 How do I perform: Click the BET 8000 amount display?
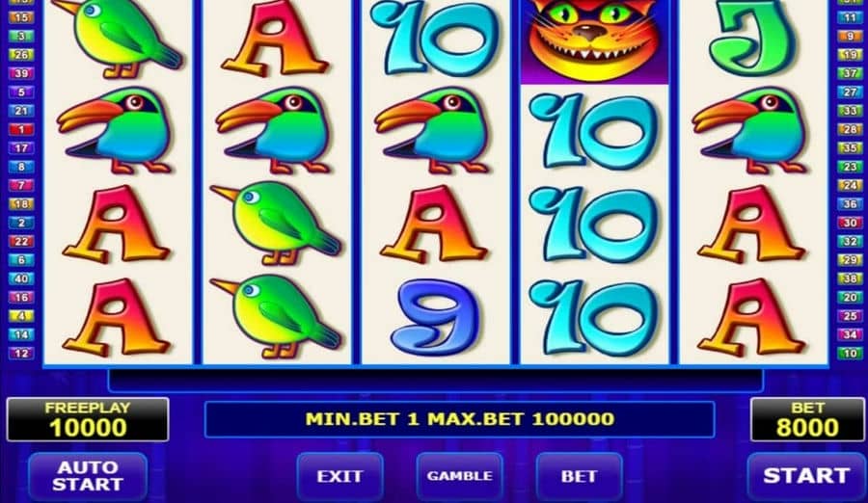pyautogui.click(x=807, y=419)
